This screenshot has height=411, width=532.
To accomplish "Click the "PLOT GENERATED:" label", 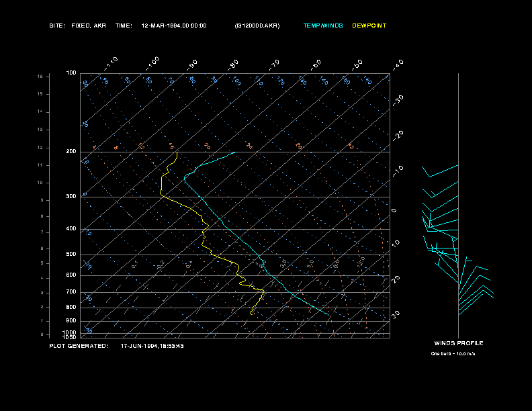I will click(x=79, y=346).
